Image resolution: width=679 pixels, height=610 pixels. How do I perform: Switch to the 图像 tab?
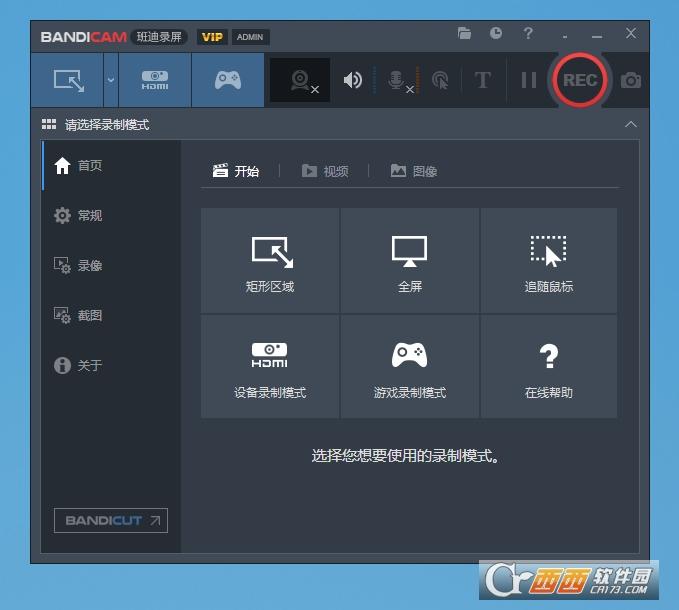[414, 171]
